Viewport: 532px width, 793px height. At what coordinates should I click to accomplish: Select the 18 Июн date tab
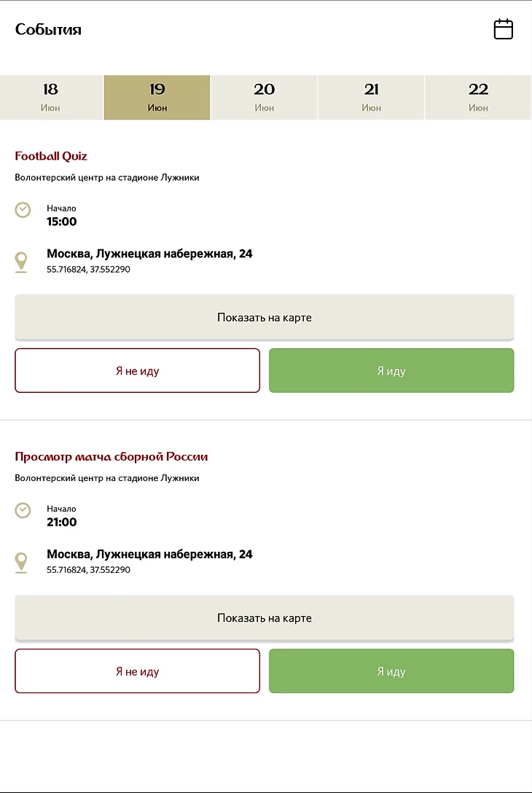coord(51,97)
